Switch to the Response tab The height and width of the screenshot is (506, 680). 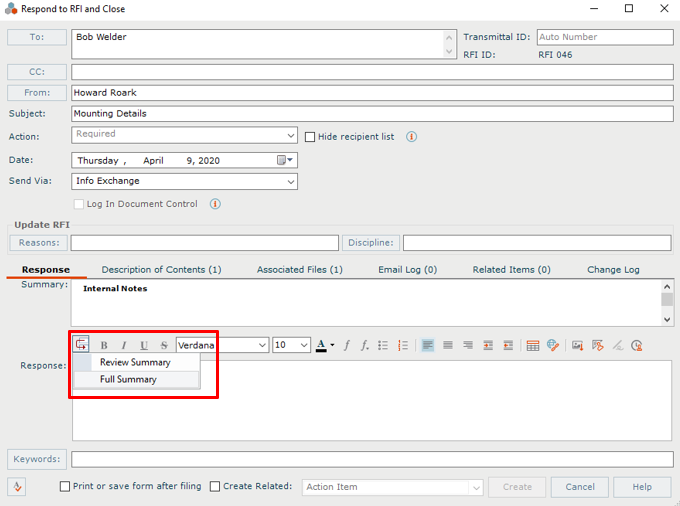click(46, 270)
